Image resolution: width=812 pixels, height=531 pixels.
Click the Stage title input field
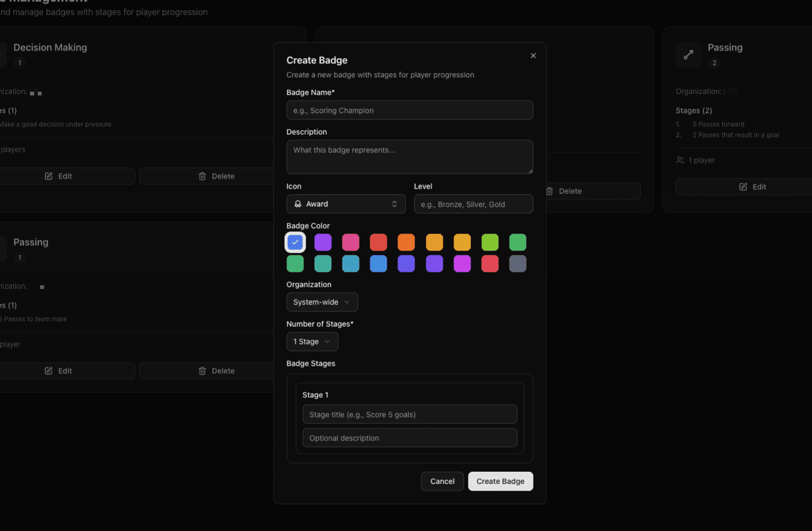[x=409, y=415]
